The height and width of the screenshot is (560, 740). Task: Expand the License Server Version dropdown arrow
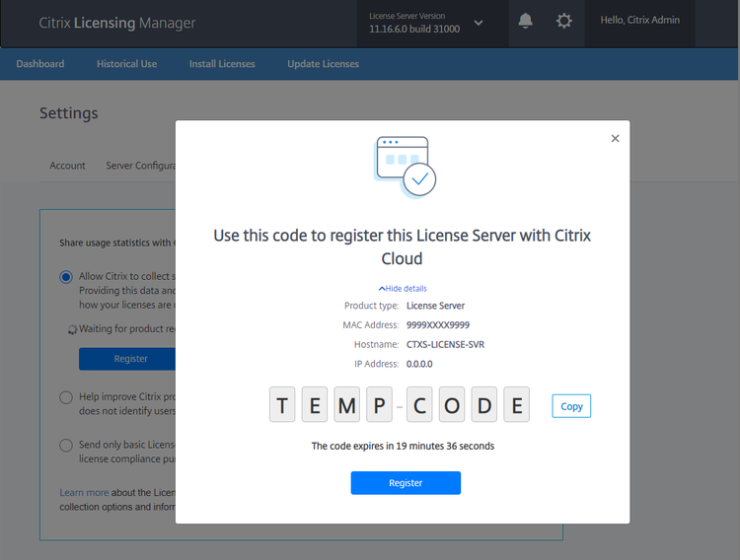point(479,23)
